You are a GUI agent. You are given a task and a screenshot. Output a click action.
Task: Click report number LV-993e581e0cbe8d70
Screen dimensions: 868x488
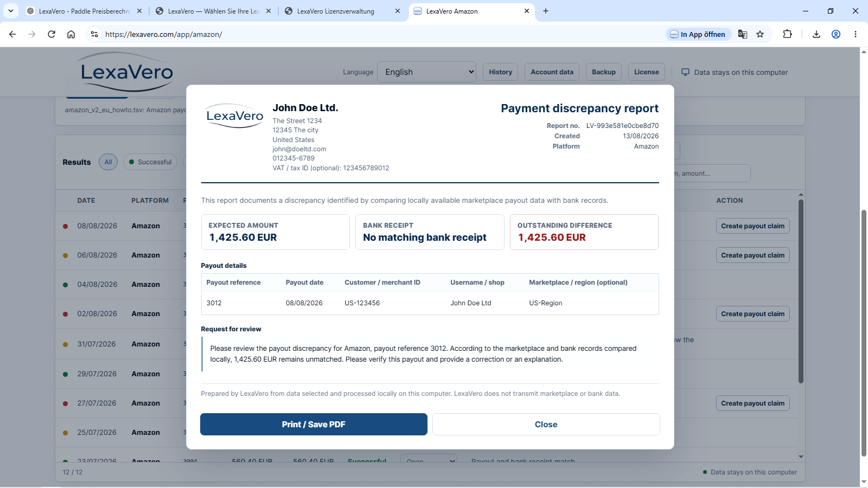[622, 126]
